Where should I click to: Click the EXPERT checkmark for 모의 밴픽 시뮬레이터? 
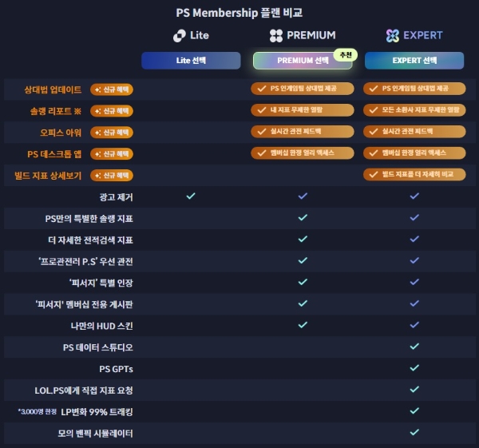pyautogui.click(x=414, y=433)
